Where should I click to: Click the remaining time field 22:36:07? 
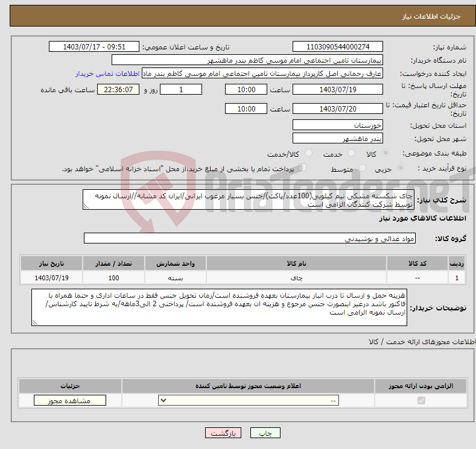coord(118,89)
